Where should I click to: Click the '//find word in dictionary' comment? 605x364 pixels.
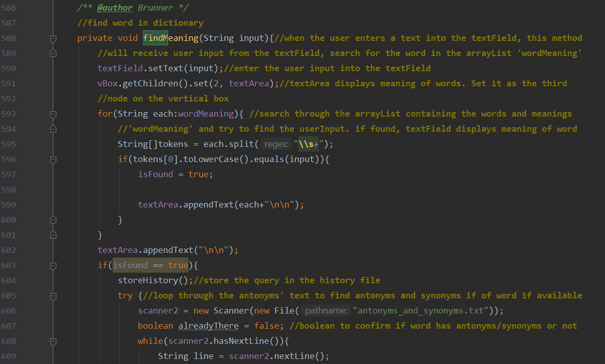[140, 23]
